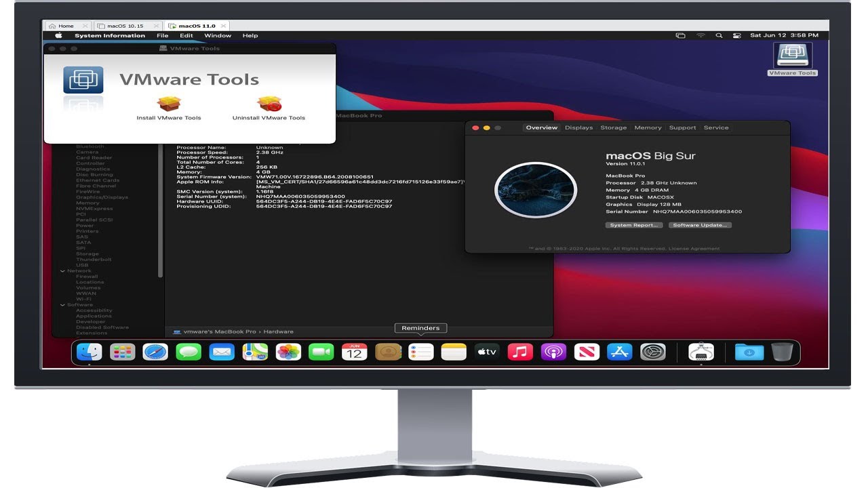
Task: Open the News app in Dock
Action: pyautogui.click(x=587, y=352)
